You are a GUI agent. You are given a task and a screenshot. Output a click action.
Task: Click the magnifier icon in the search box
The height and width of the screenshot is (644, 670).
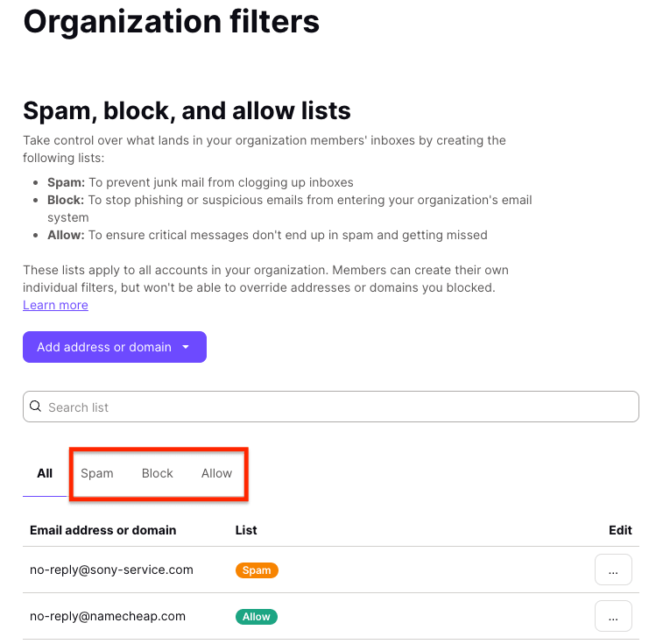tap(36, 407)
